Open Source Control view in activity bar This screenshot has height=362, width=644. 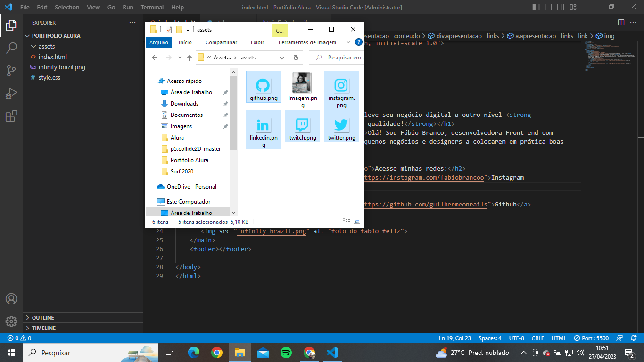(x=11, y=71)
